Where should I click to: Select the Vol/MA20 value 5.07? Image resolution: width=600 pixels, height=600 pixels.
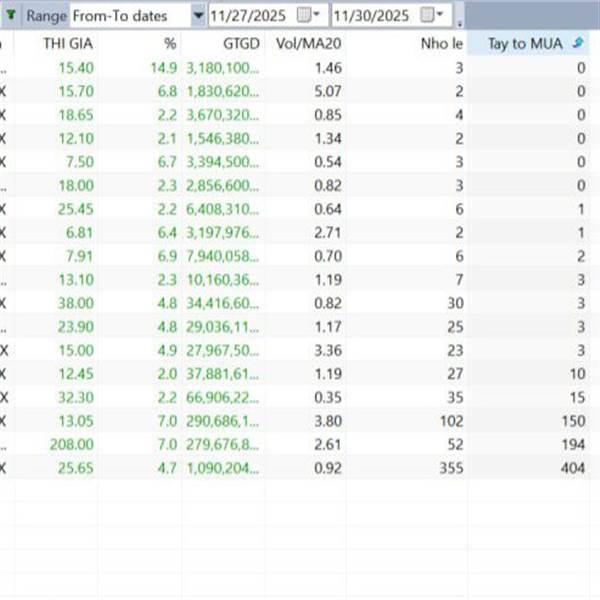click(328, 91)
